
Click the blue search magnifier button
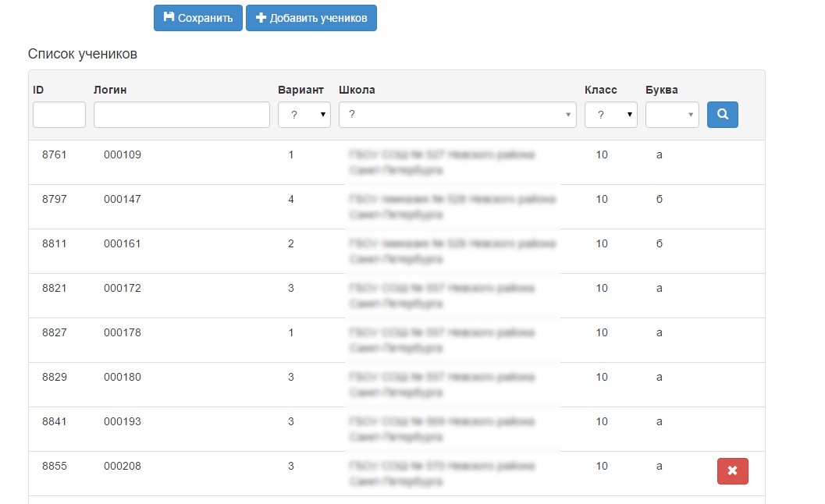pyautogui.click(x=723, y=115)
